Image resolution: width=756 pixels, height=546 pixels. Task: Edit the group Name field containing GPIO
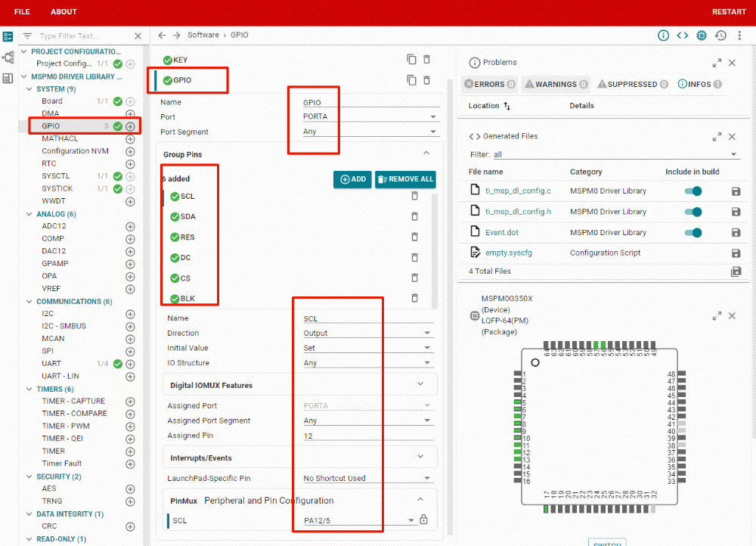pyautogui.click(x=370, y=102)
